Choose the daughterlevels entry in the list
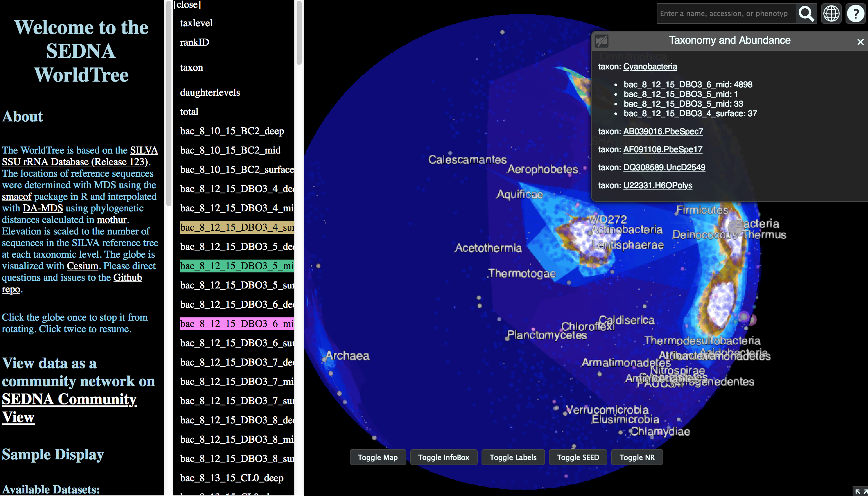The height and width of the screenshot is (496, 868). tap(210, 93)
